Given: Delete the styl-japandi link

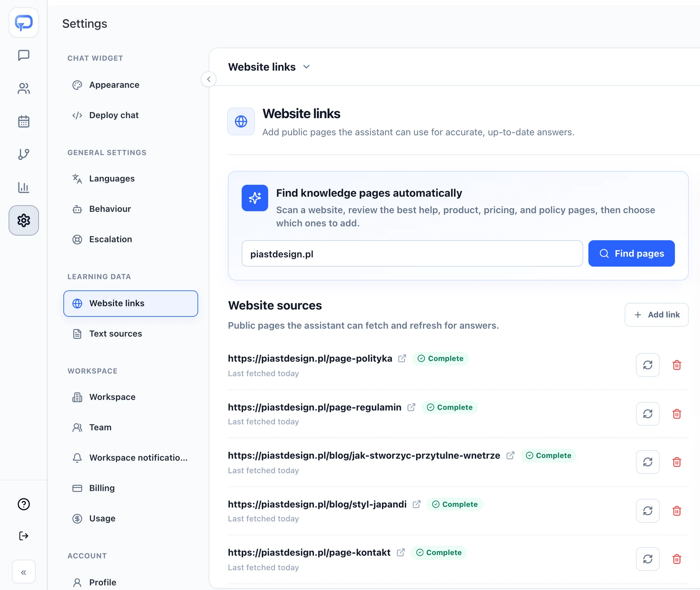Looking at the screenshot, I should 677,511.
